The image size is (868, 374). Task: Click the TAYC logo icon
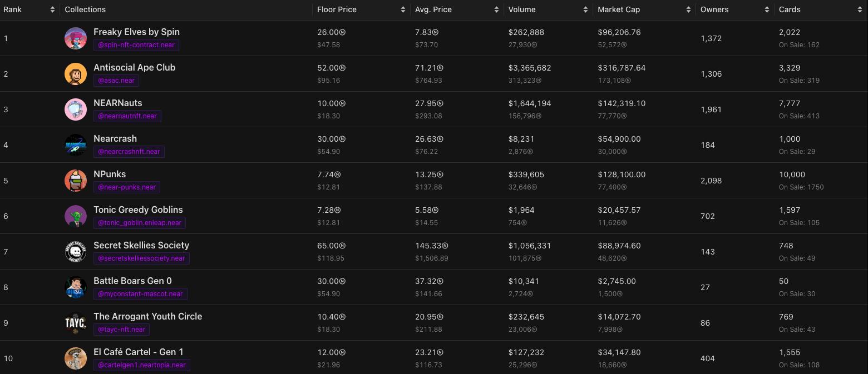pyautogui.click(x=76, y=323)
